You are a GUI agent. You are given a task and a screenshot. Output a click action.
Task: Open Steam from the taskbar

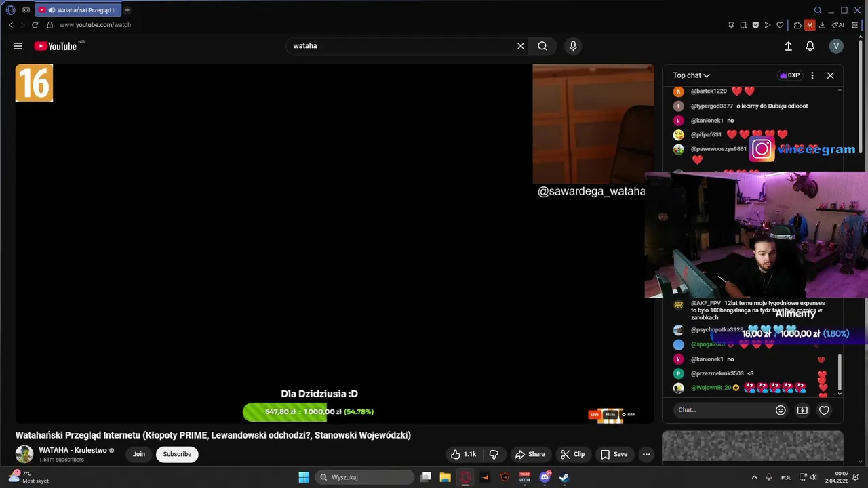564,477
